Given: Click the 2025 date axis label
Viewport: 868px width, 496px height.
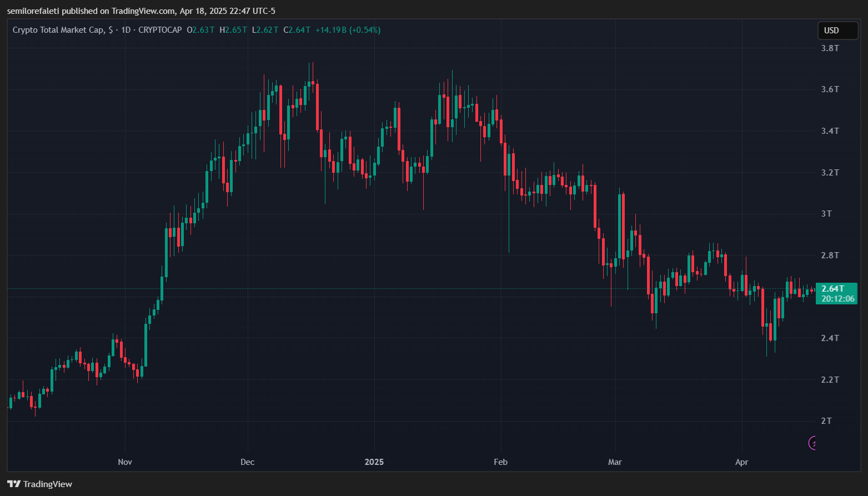Looking at the screenshot, I should (374, 462).
